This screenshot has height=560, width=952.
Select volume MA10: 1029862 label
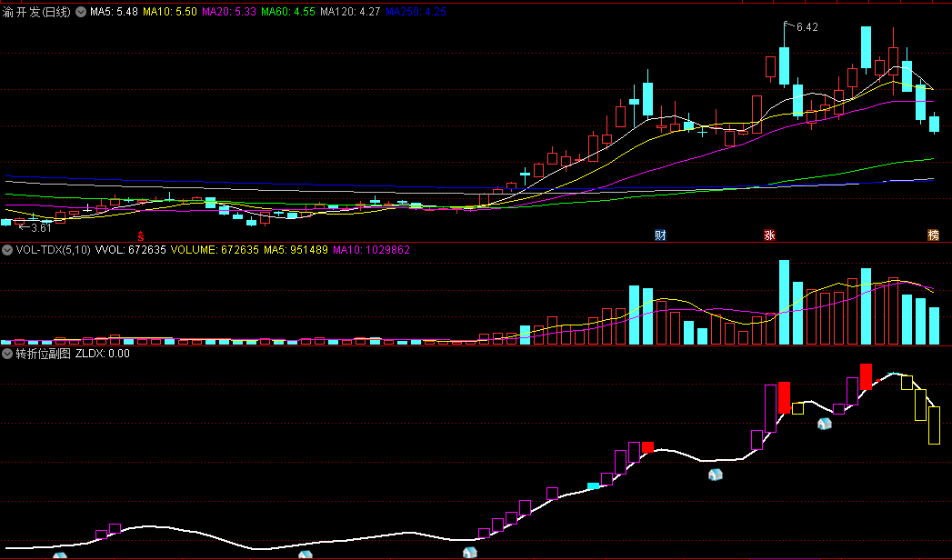372,249
